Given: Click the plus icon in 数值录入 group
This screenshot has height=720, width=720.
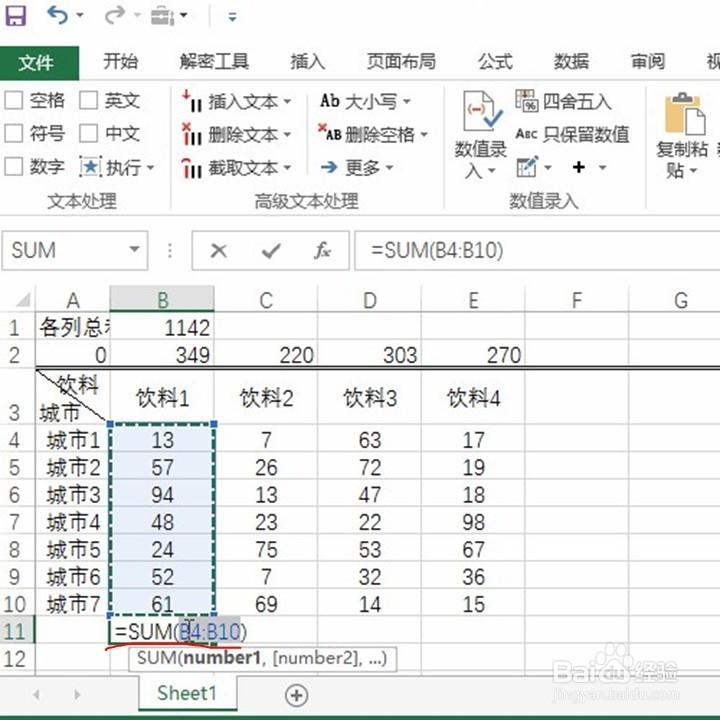Looking at the screenshot, I should click(579, 167).
